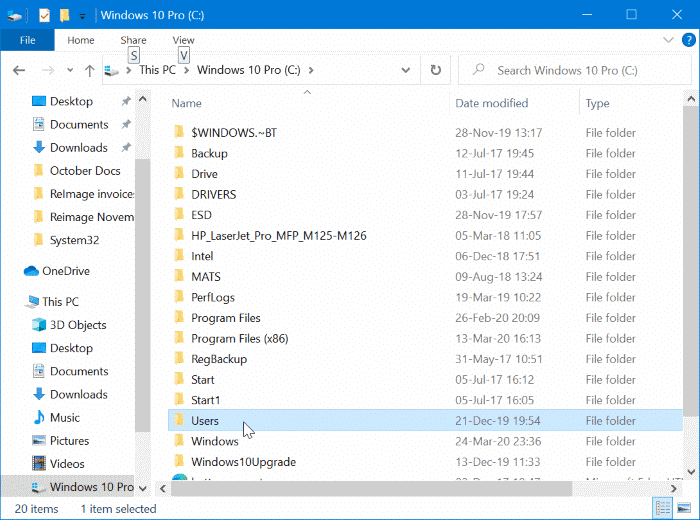Select the Start1 folder
This screenshot has height=520, width=700.
tap(205, 400)
